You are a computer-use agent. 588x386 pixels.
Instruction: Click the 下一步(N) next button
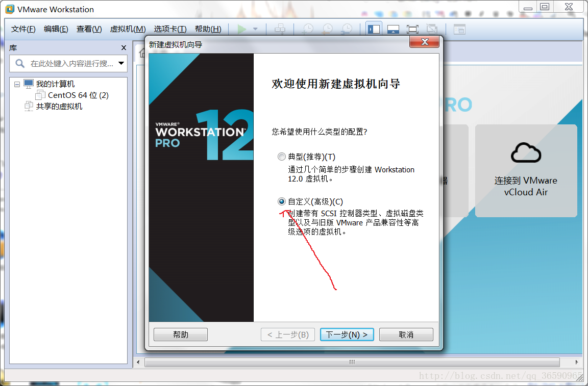click(x=347, y=334)
